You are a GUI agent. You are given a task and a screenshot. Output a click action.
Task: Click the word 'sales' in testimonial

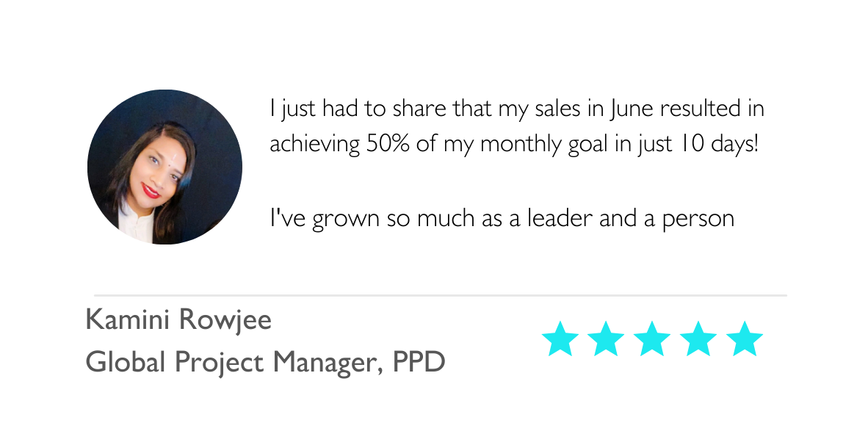pyautogui.click(x=558, y=109)
